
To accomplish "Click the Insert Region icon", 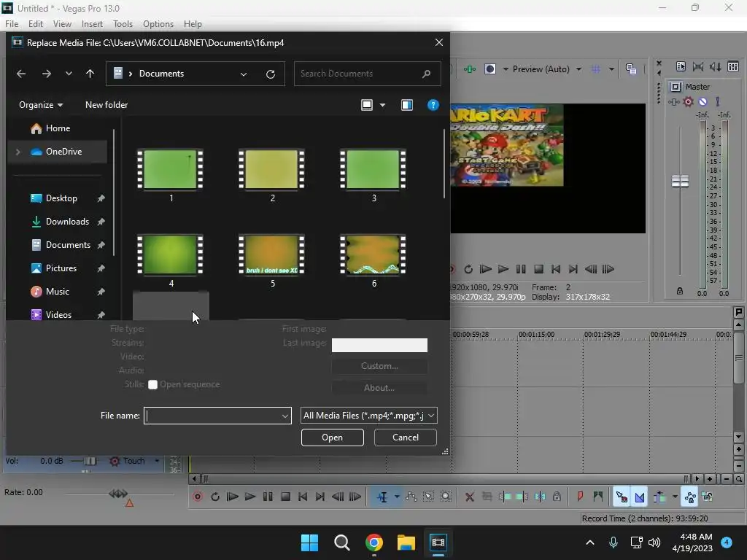I will tap(598, 497).
